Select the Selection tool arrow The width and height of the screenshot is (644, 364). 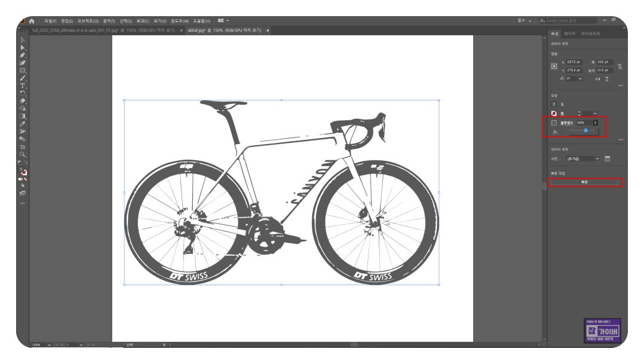pyautogui.click(x=23, y=40)
